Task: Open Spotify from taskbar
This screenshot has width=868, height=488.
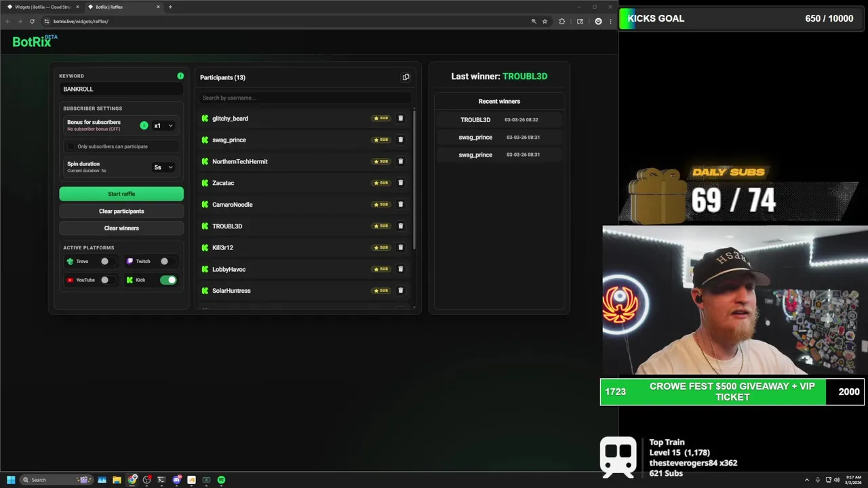Action: (x=221, y=480)
